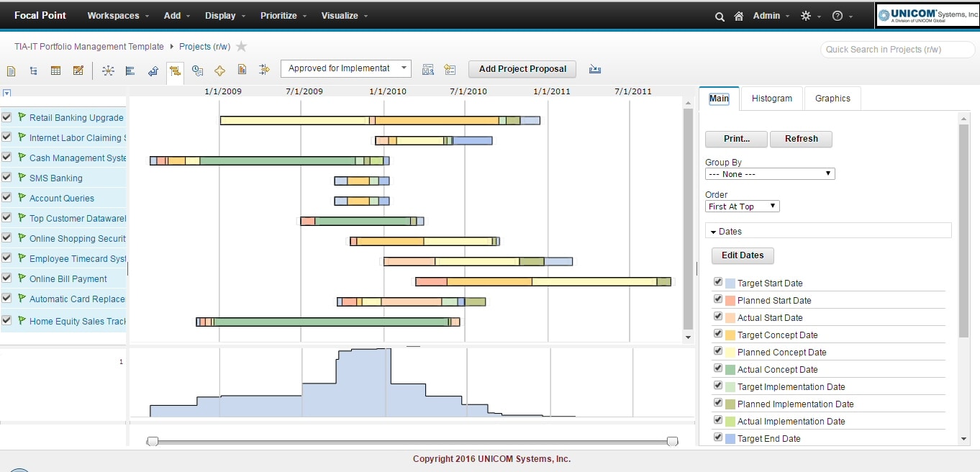
Task: Toggle Planned Implementation Date checkbox
Action: (x=718, y=403)
